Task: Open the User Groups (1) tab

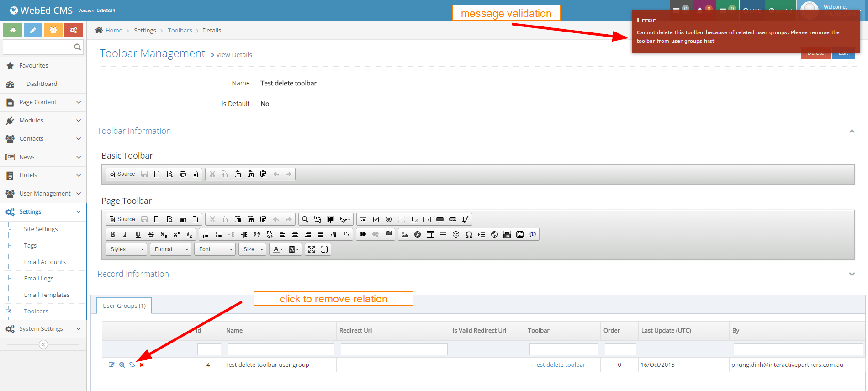Action: click(x=124, y=306)
